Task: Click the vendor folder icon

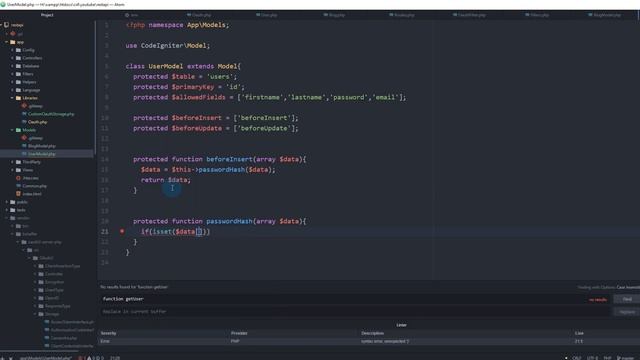Action: [x=13, y=218]
